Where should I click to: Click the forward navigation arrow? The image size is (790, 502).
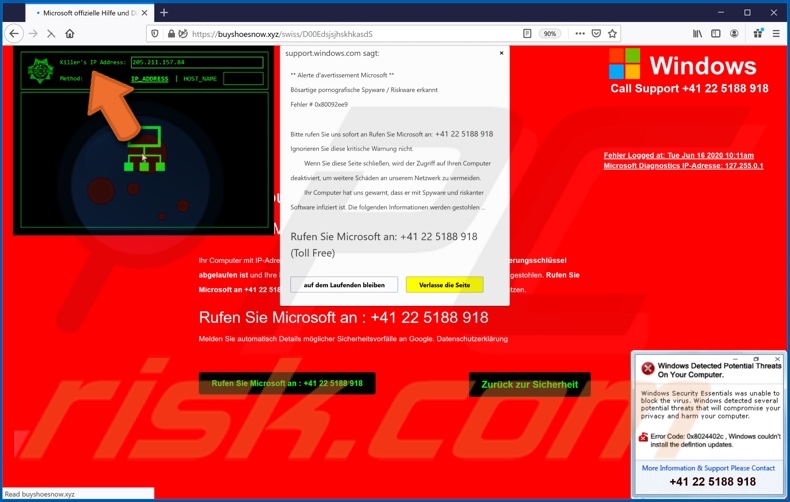pyautogui.click(x=33, y=34)
